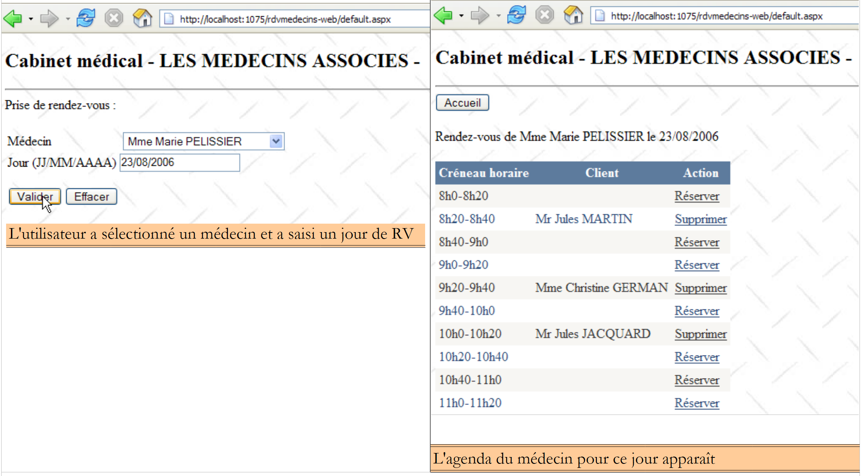Click the Home icon in left browser
Viewport: 868px width, 476px height.
point(142,18)
